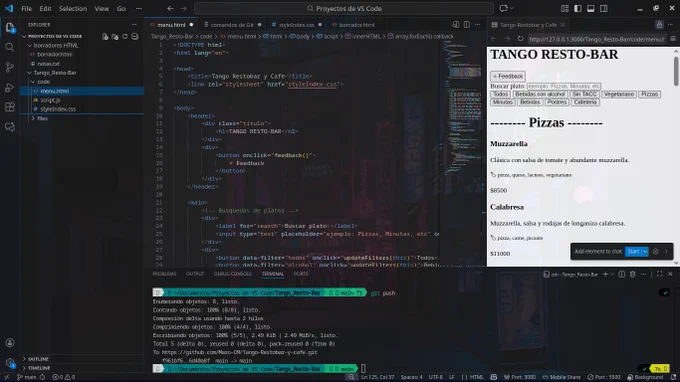Click the preview page vertical scrollbar
This screenshot has height=382, width=680.
[x=676, y=72]
